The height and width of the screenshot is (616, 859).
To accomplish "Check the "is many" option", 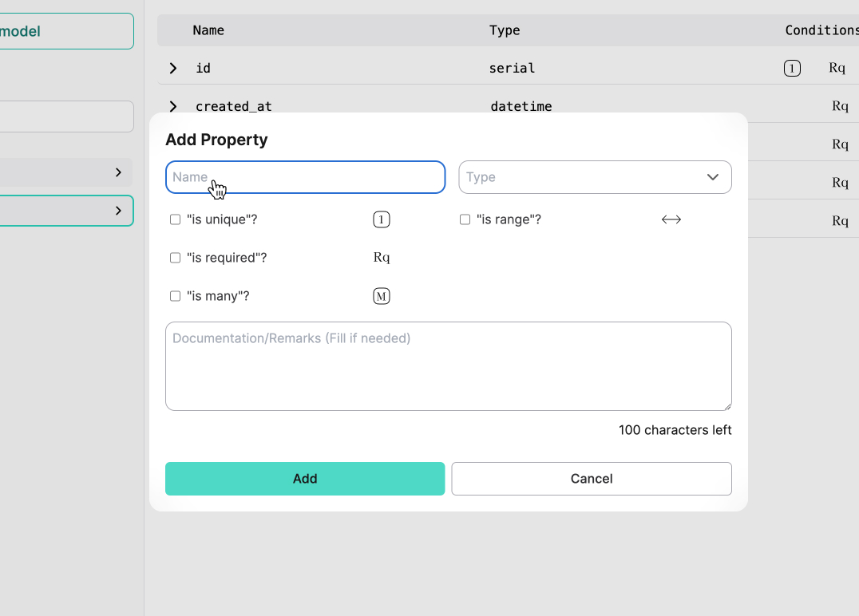I will (176, 296).
